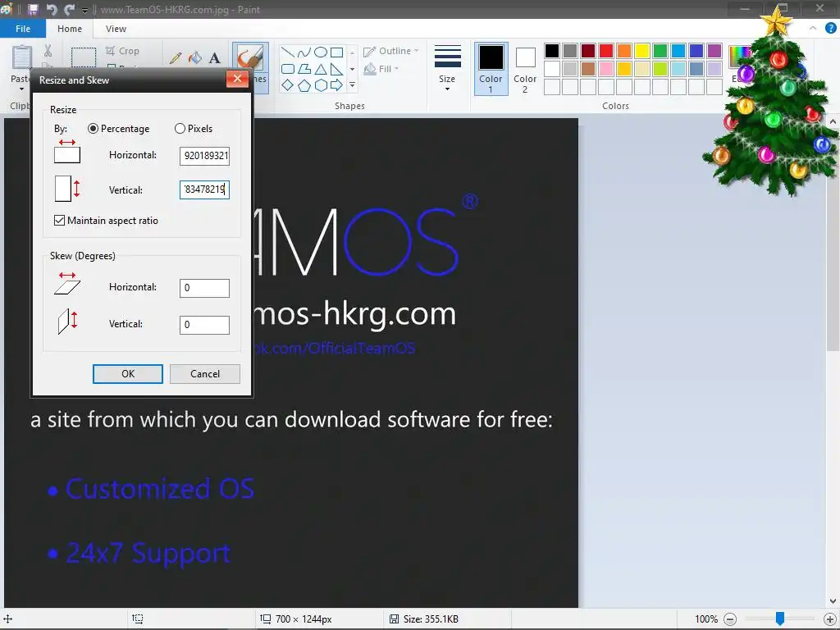Collapse the ribbon with the chevron
840x630 pixels.
coord(813,29)
